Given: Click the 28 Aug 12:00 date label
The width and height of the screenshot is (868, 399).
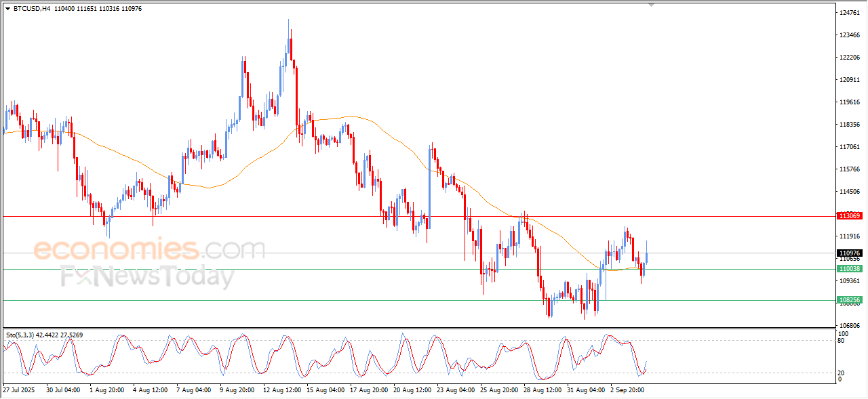Looking at the screenshot, I should 542,390.
